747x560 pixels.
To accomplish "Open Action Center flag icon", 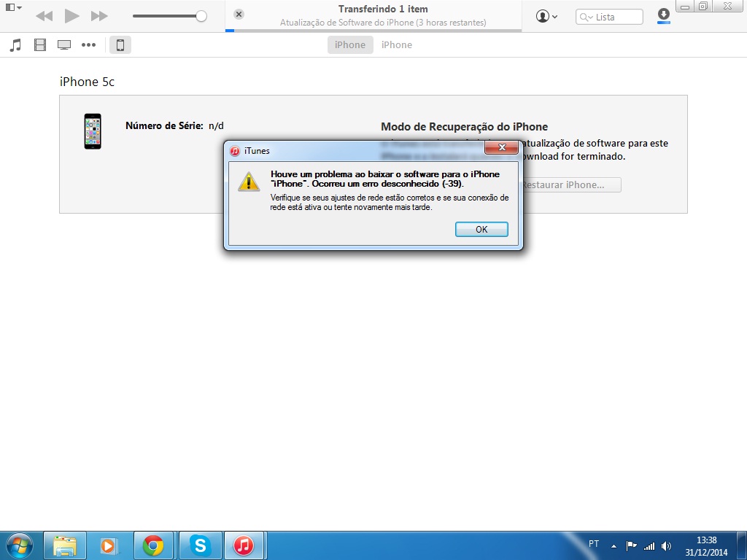I will (x=631, y=545).
